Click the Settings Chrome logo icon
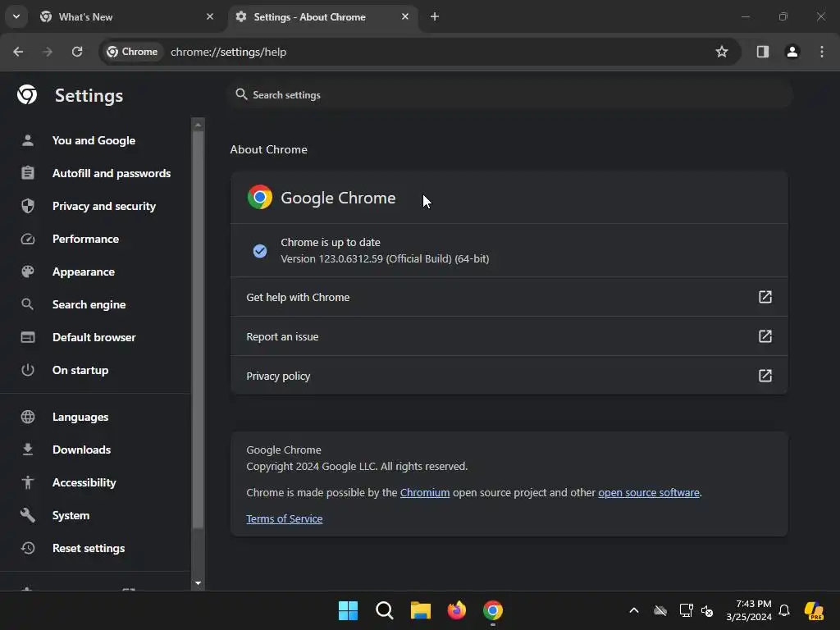Viewport: 840px width, 630px height. click(x=27, y=95)
